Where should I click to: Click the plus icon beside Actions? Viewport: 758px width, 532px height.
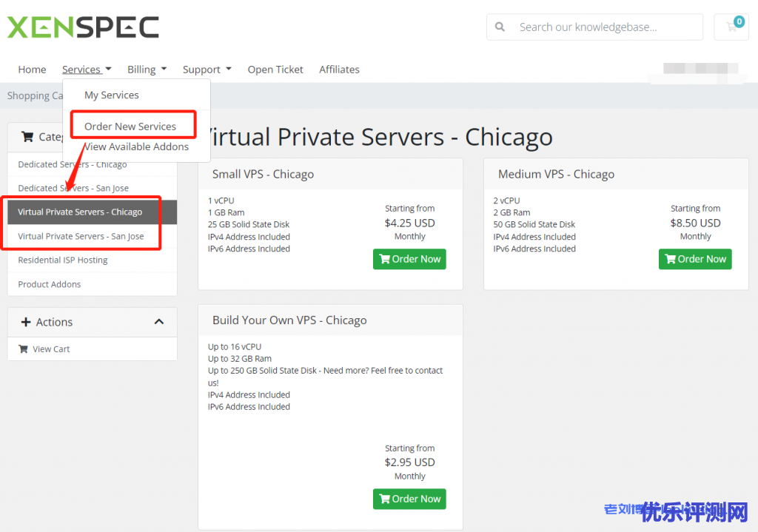click(x=26, y=322)
